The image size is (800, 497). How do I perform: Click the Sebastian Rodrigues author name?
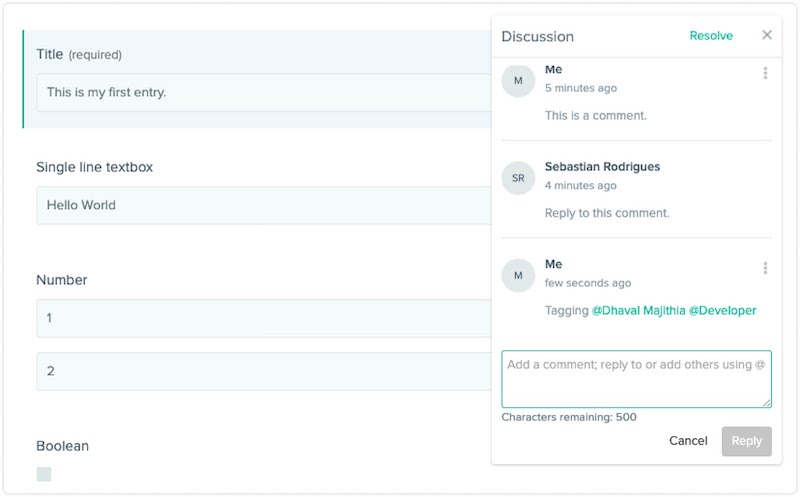pyautogui.click(x=602, y=167)
